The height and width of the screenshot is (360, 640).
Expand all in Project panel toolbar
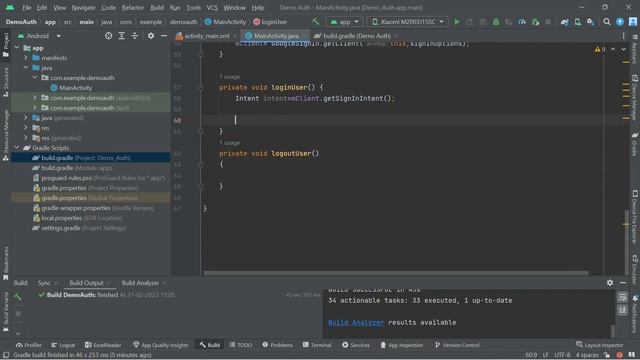pos(122,36)
